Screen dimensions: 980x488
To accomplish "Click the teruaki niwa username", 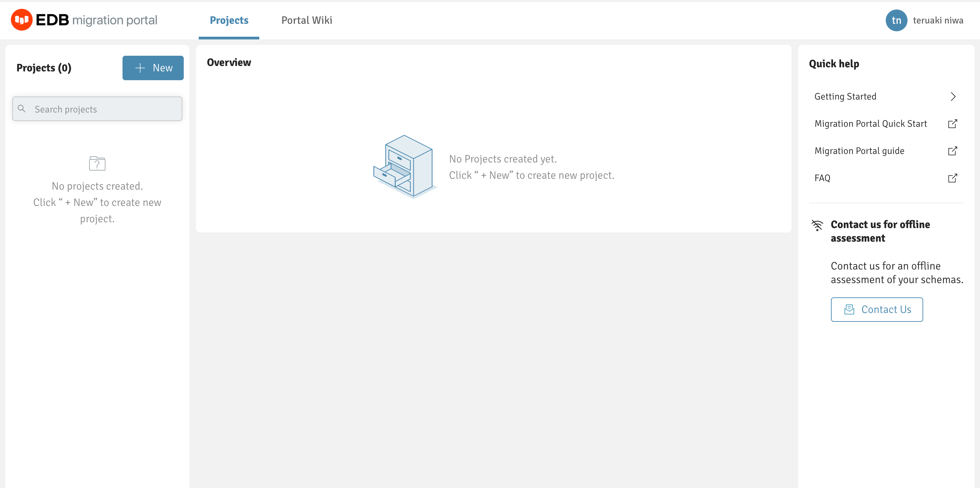I will click(x=938, y=20).
